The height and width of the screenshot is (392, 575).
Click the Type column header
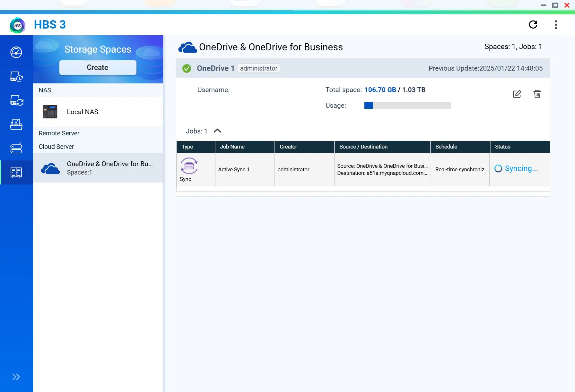196,147
